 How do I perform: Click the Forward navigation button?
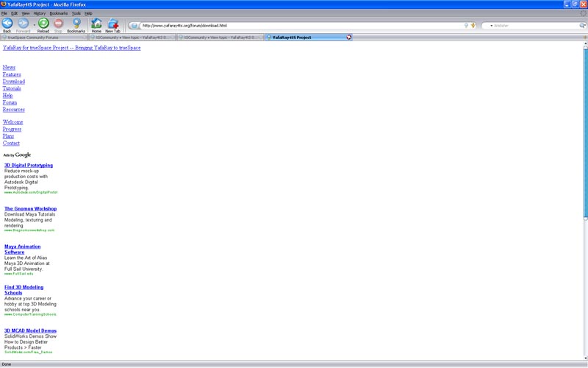click(23, 25)
